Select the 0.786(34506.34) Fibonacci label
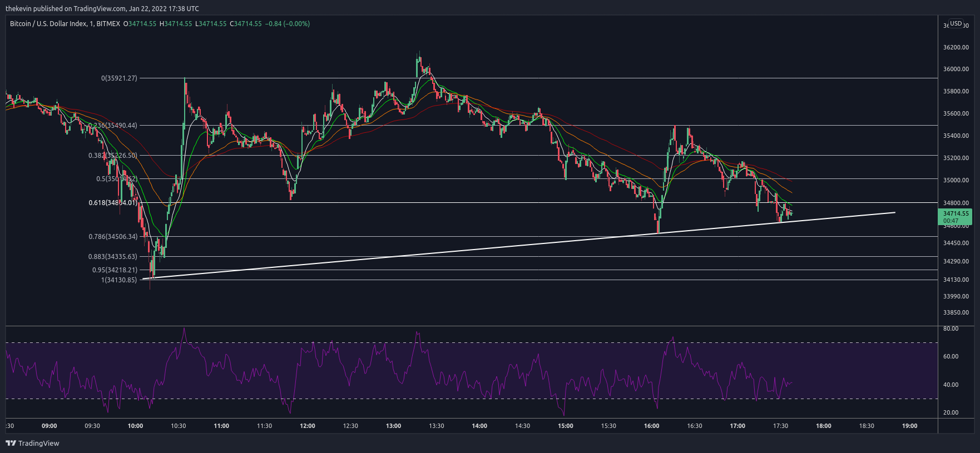980x453 pixels. [x=113, y=237]
